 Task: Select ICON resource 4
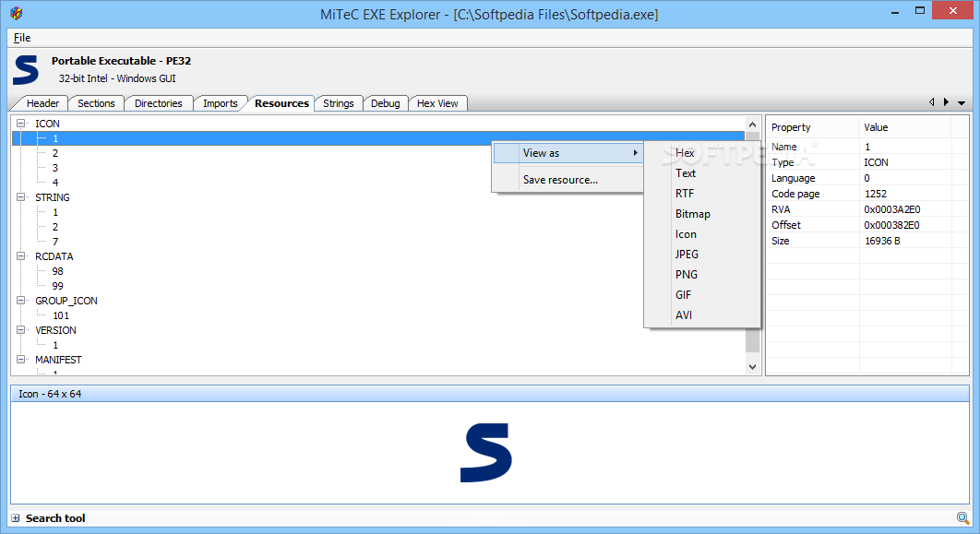pyautogui.click(x=55, y=183)
